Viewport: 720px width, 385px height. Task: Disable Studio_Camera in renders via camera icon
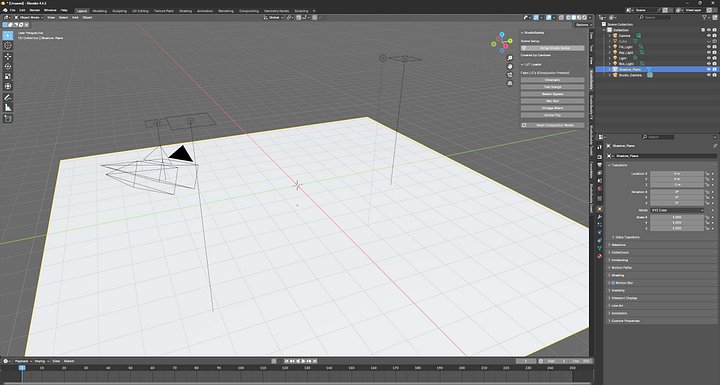pyautogui.click(x=714, y=75)
